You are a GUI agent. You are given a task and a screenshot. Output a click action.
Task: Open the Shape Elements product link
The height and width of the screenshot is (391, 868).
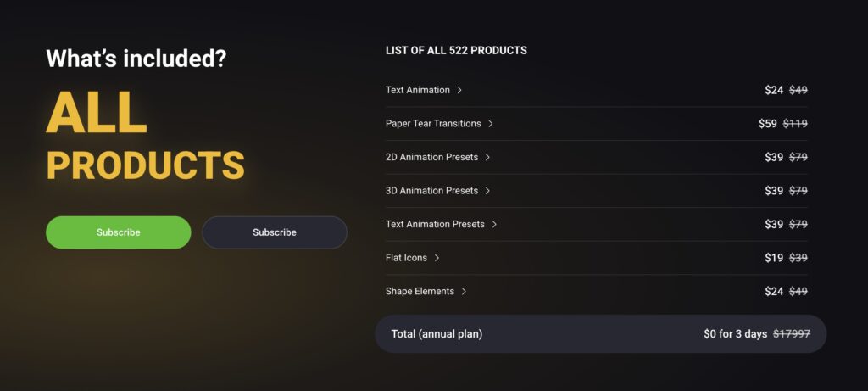420,291
